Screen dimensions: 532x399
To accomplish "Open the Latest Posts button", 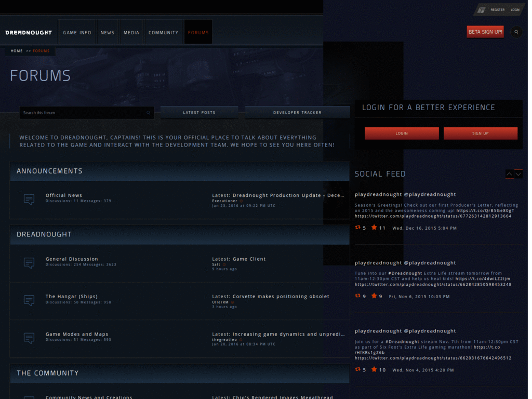I will pos(199,112).
